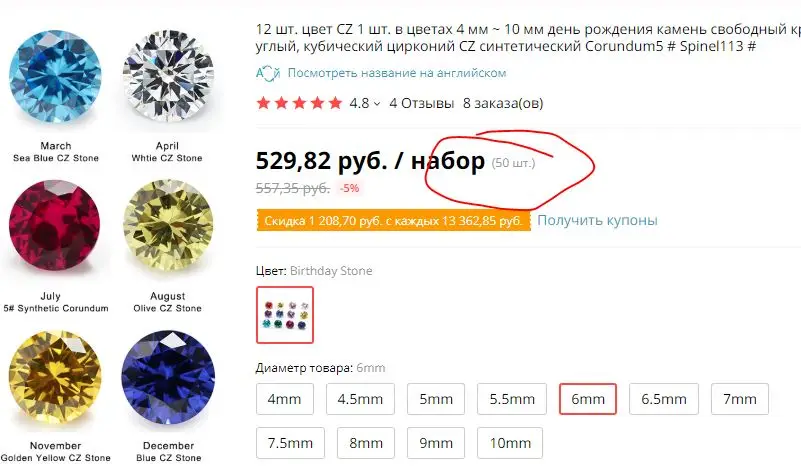Choose the 4mm diameter option

[285, 399]
